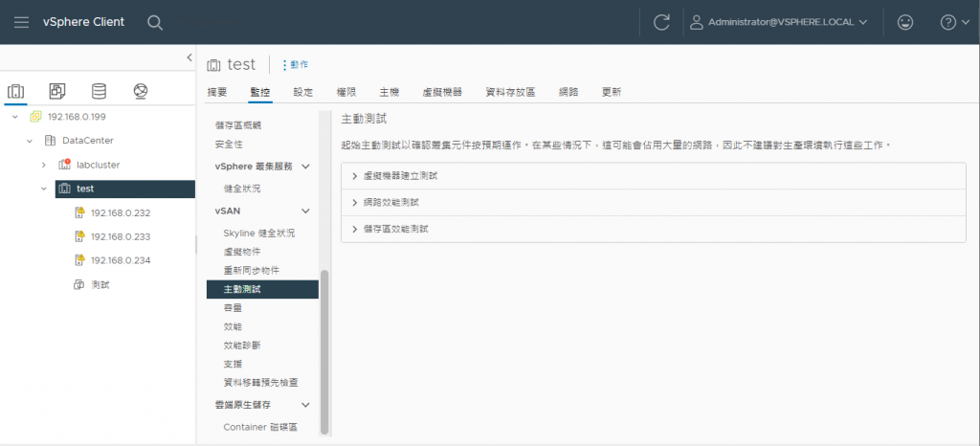Collapse the left navigation panel
980x446 pixels.
pyautogui.click(x=189, y=57)
